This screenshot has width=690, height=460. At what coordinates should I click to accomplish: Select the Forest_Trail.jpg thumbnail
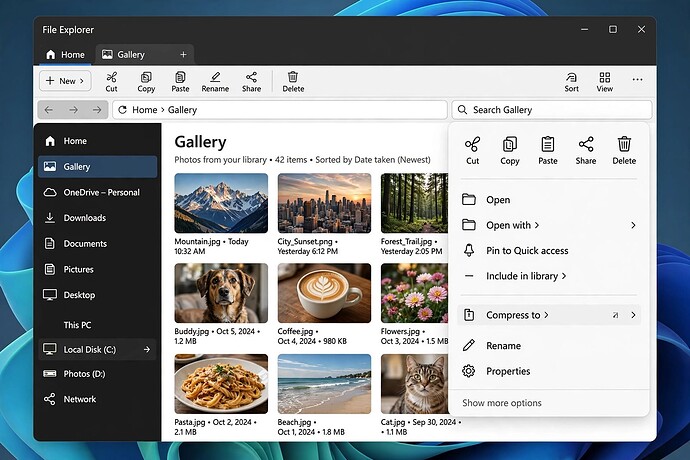(x=415, y=203)
